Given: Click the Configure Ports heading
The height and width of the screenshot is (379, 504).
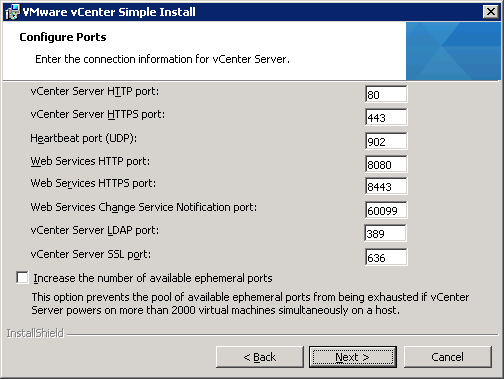Looking at the screenshot, I should coord(63,37).
